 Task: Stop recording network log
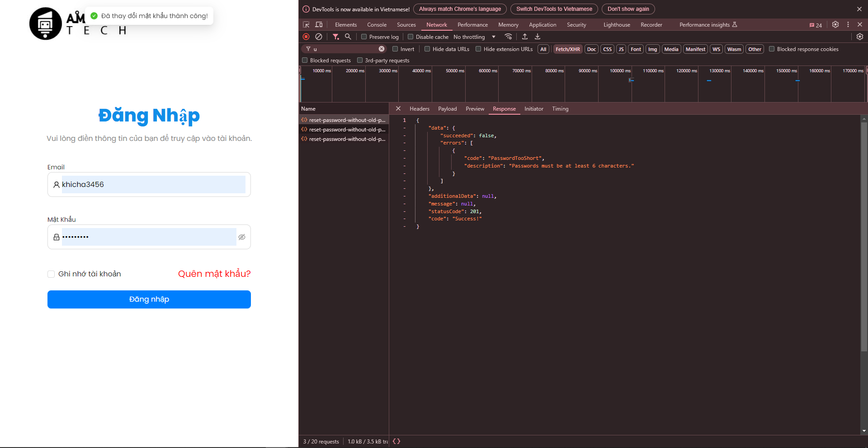click(x=306, y=37)
